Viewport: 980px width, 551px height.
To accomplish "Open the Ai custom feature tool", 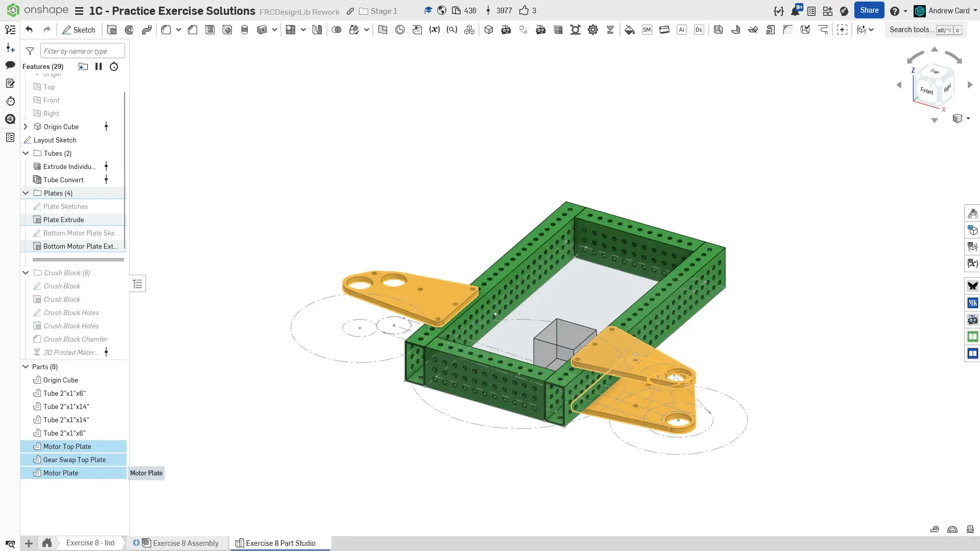I will pyautogui.click(x=681, y=30).
